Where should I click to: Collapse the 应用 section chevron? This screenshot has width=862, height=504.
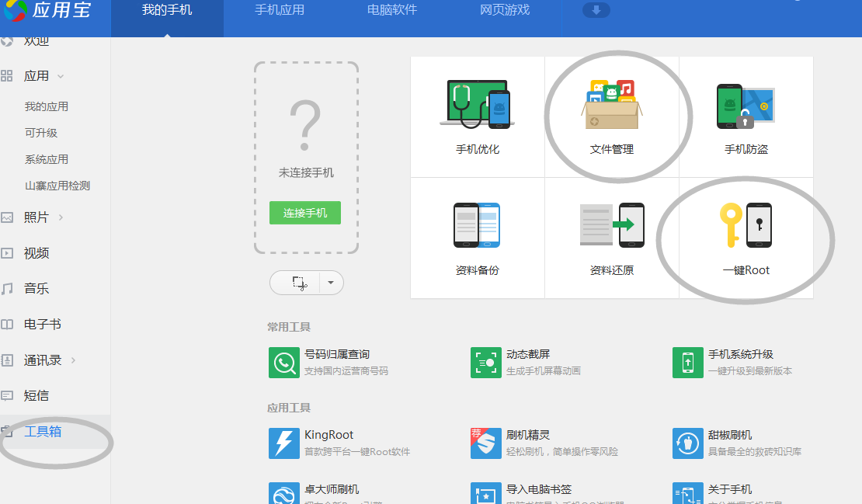tap(61, 76)
